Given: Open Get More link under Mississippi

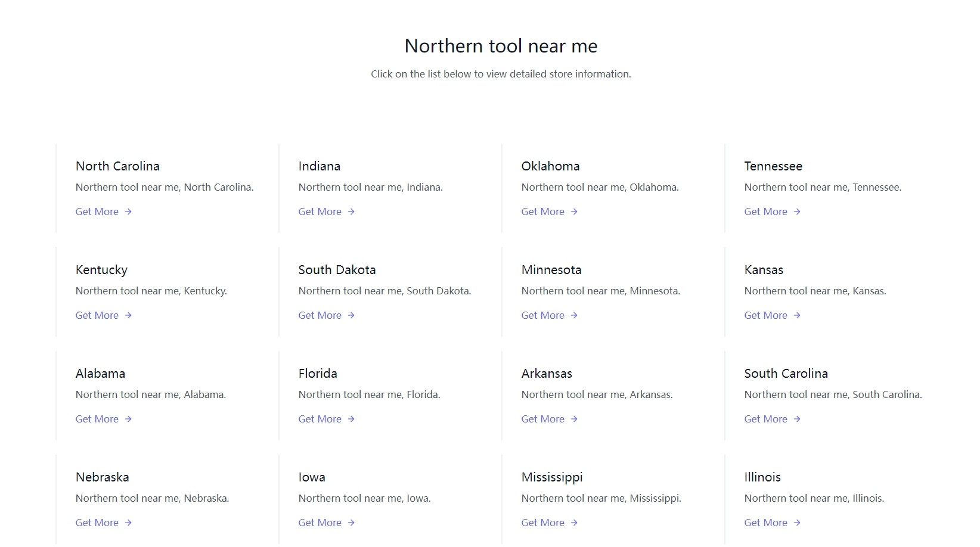Looking at the screenshot, I should [x=550, y=523].
